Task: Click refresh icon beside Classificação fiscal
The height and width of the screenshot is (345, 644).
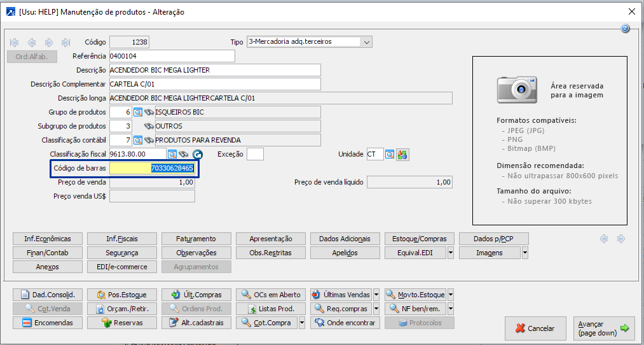Action: pyautogui.click(x=197, y=154)
